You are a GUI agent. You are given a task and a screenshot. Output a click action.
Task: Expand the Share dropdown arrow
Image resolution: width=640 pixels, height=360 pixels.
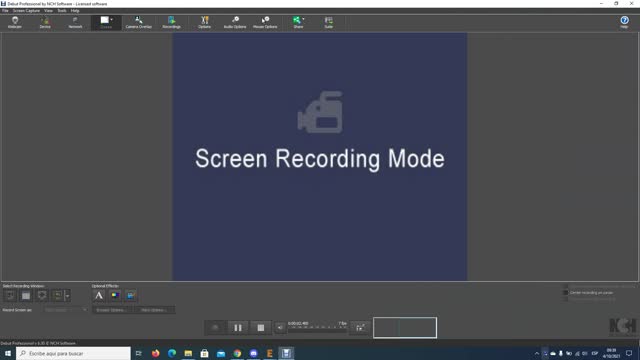(303, 19)
